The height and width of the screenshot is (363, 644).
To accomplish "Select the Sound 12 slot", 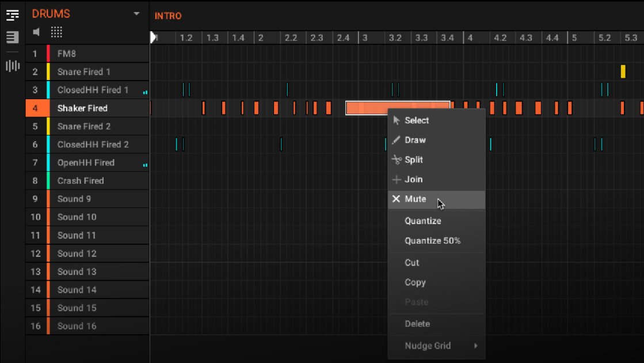I will click(87, 254).
